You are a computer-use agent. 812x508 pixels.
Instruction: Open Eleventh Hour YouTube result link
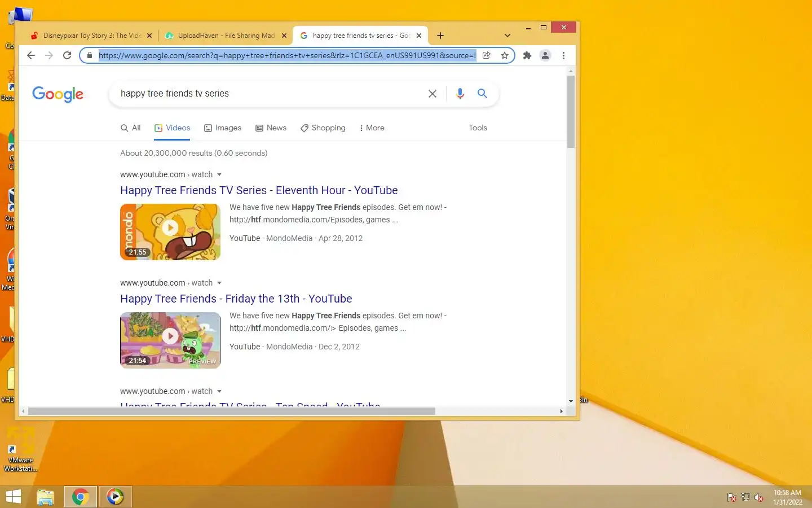click(x=259, y=190)
